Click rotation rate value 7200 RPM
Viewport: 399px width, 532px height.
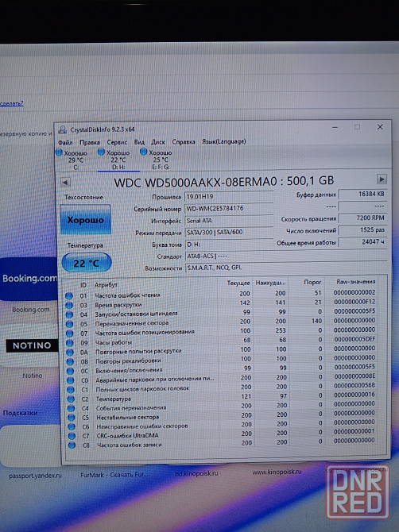pyautogui.click(x=362, y=218)
